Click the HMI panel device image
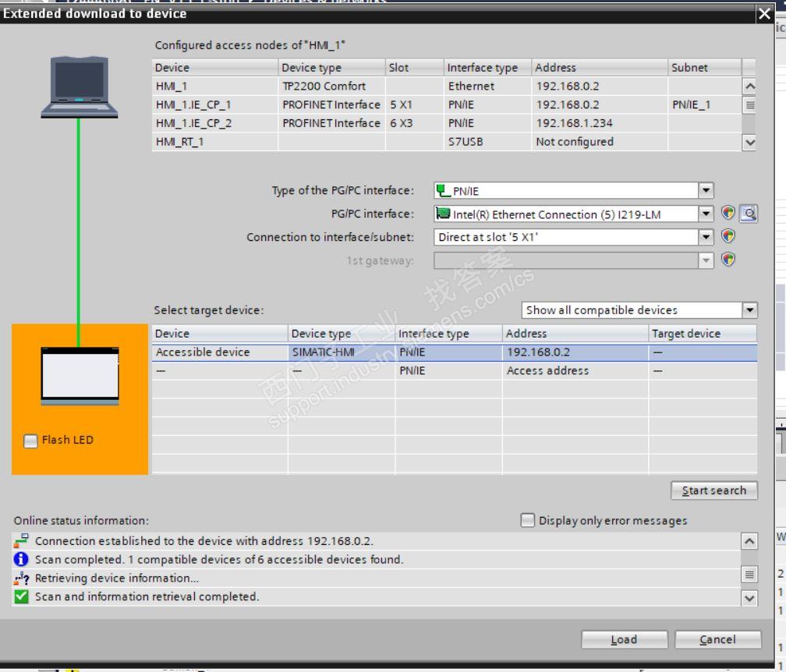786x672 pixels. click(x=80, y=376)
